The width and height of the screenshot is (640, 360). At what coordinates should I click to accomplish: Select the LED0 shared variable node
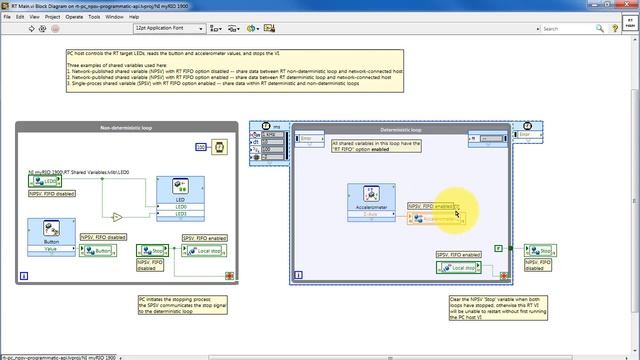45,181
